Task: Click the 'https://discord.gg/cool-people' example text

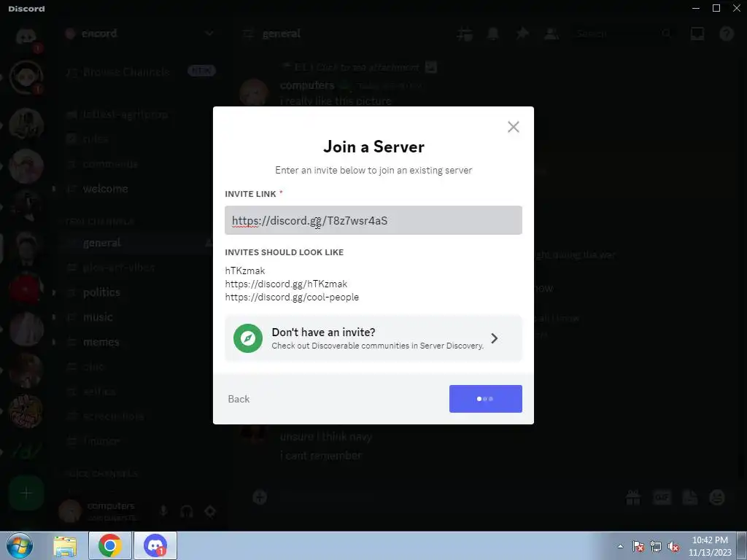Action: (x=292, y=297)
